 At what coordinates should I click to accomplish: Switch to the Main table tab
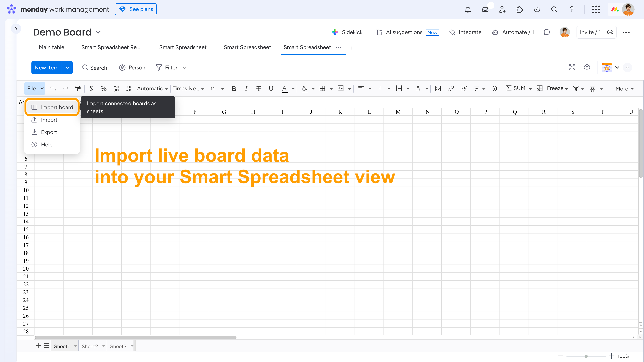click(x=52, y=47)
